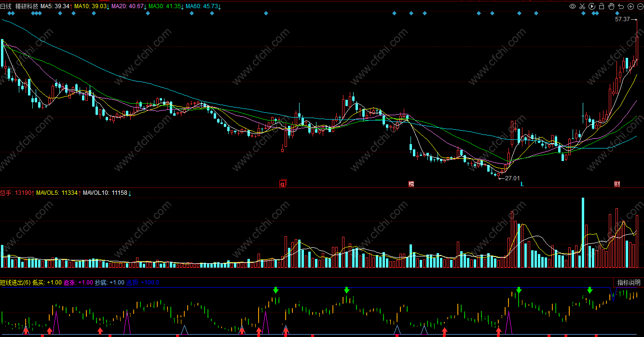Screen dimensions: 644x337
Task: Open the 指标说明 indicator description button
Action: [629, 283]
